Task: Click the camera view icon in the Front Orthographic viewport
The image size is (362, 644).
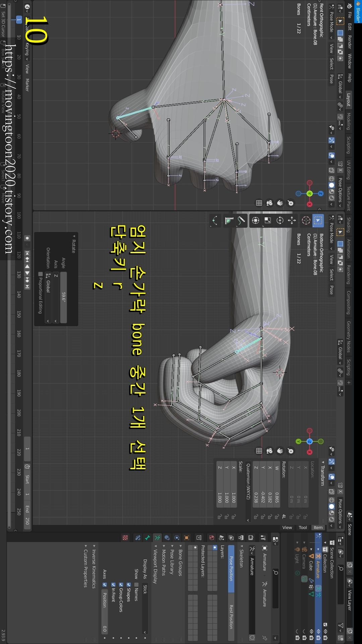Action: (269, 203)
